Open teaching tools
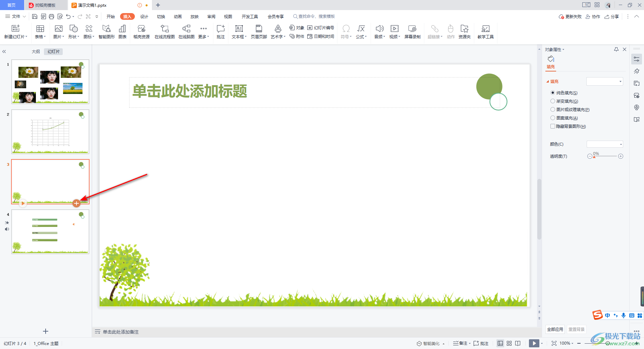The height and width of the screenshot is (349, 644). (x=485, y=32)
